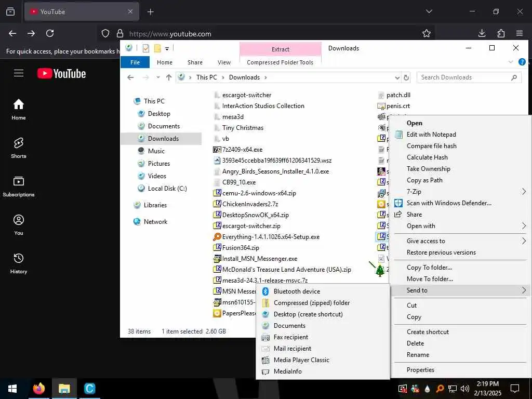Open Firefox extensions icon
532x399 pixels.
coord(501,33)
